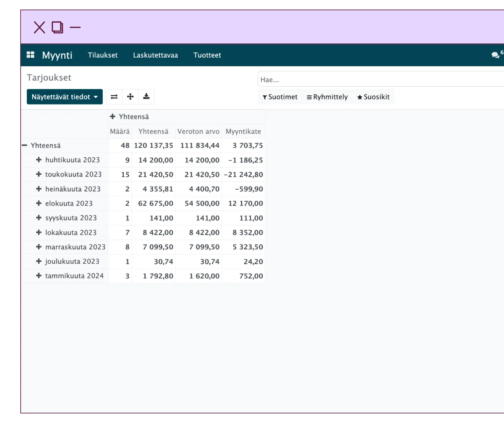Collapse the Yhteensä row with the minus icon

coord(25,145)
